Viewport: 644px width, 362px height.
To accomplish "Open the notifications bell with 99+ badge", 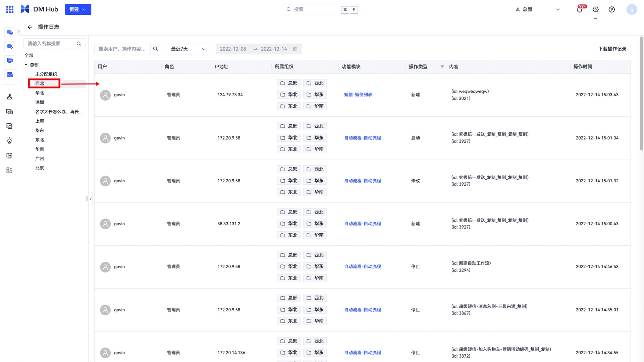I will click(x=580, y=9).
